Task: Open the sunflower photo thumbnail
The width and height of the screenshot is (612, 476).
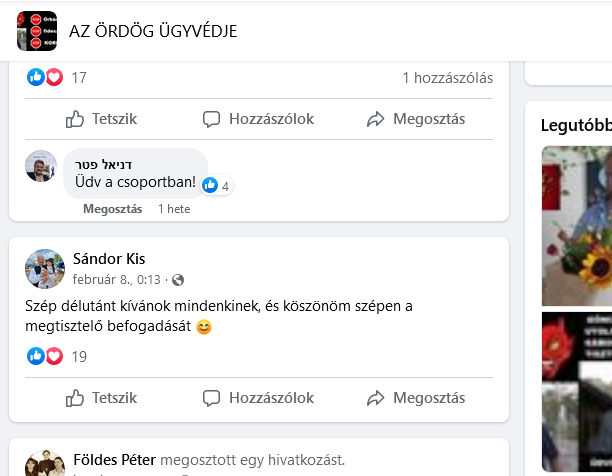Action: (577, 226)
